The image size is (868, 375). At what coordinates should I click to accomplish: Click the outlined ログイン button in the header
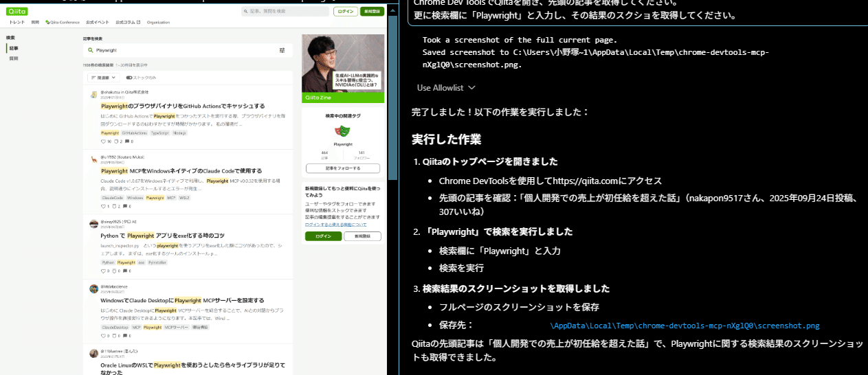345,12
